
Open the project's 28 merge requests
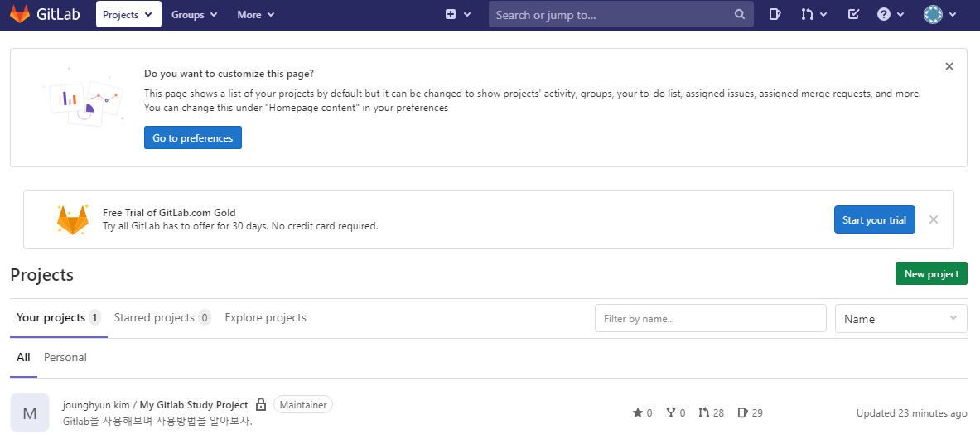point(712,412)
